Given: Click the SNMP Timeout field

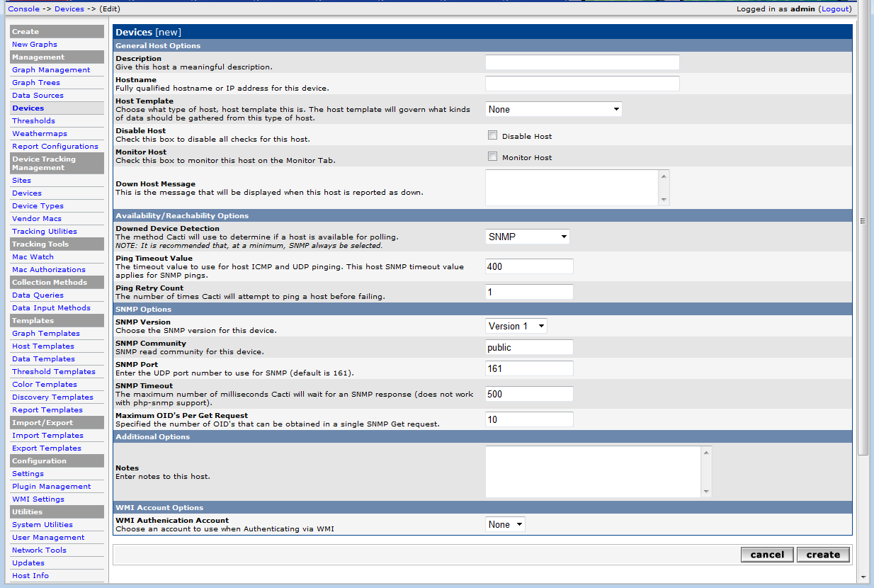Looking at the screenshot, I should [x=529, y=394].
